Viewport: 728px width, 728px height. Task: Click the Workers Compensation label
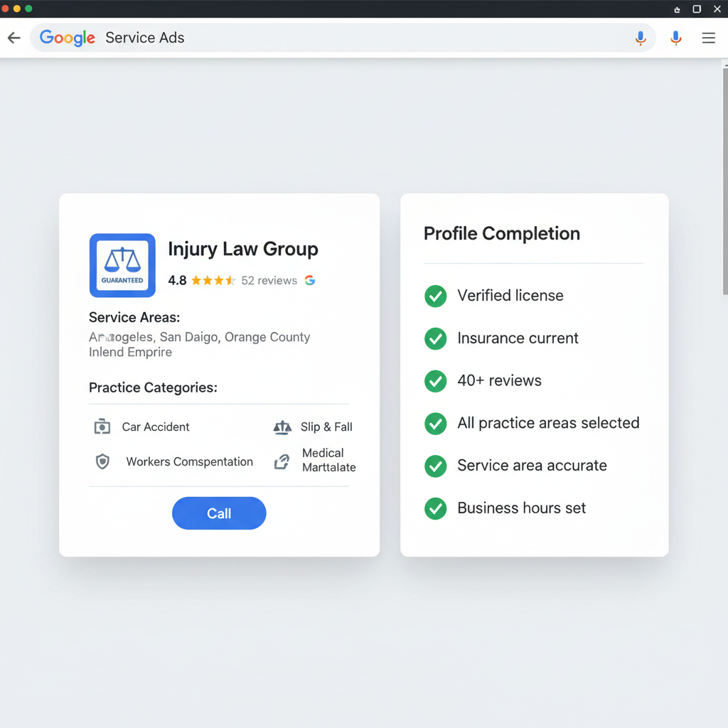(x=189, y=461)
